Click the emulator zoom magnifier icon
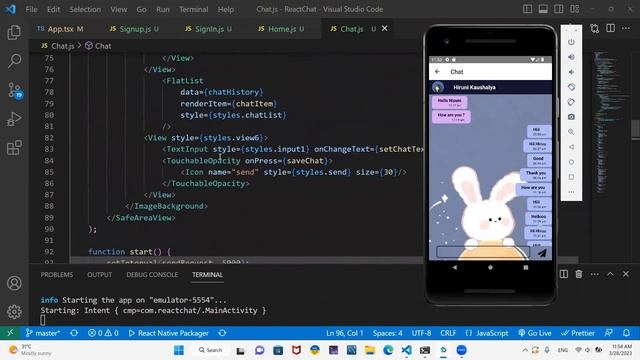This screenshot has width=640, height=360. pos(571,132)
